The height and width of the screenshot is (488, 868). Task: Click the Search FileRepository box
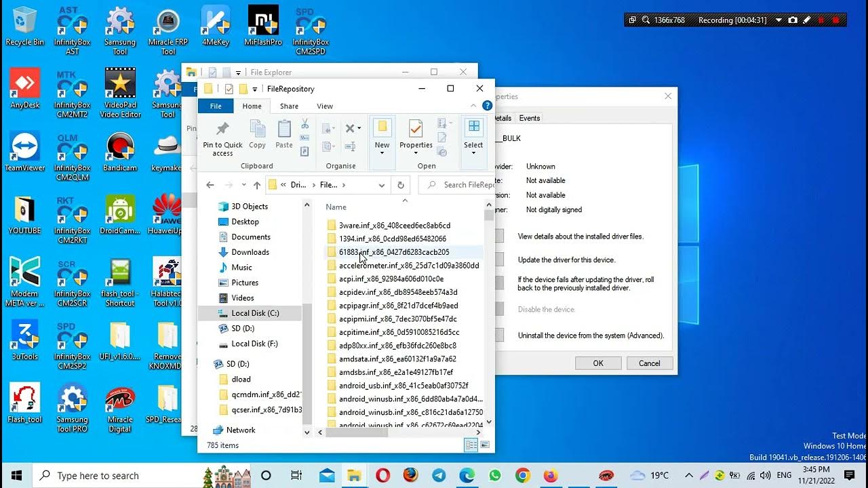pyautogui.click(x=457, y=185)
